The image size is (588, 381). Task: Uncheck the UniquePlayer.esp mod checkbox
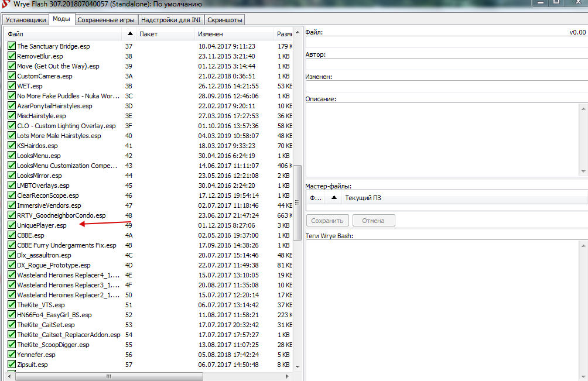[11, 225]
